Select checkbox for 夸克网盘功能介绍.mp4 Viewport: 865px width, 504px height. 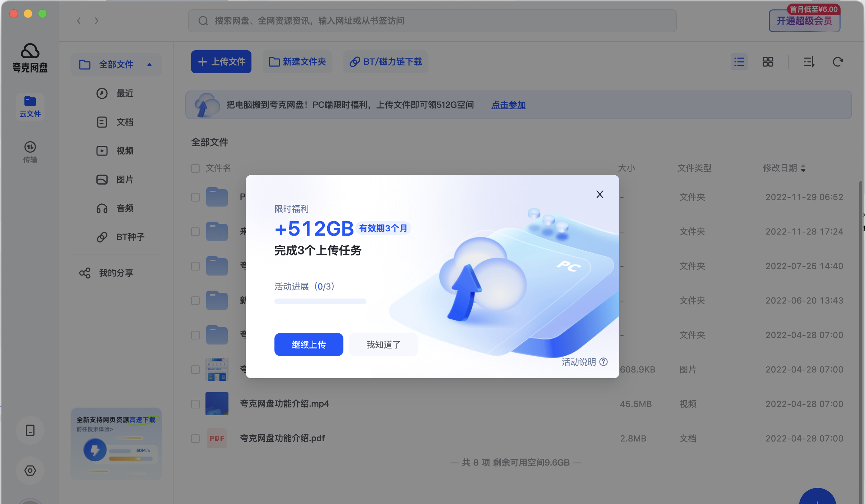click(195, 404)
